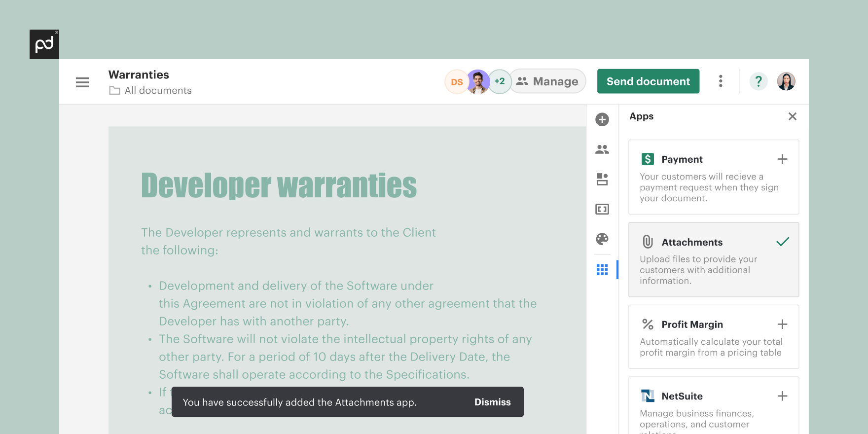Dismiss the Attachments success notification
This screenshot has height=434, width=868.
pos(492,402)
